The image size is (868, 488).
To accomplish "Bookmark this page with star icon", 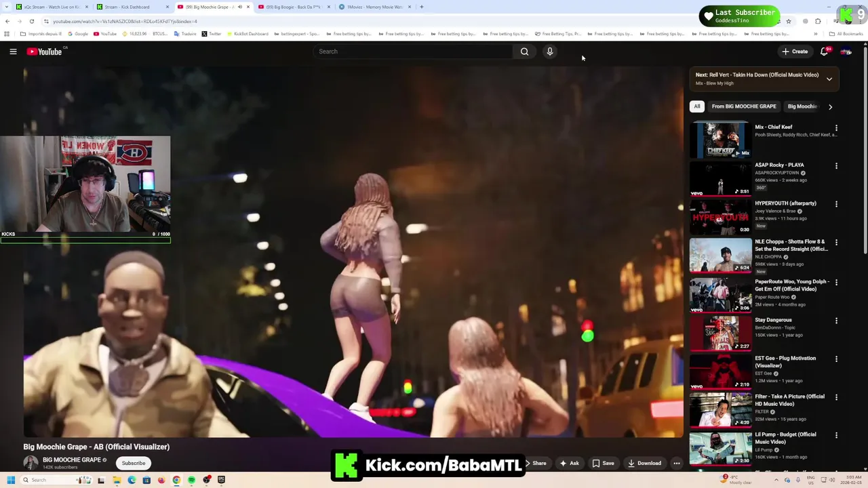I will point(788,21).
